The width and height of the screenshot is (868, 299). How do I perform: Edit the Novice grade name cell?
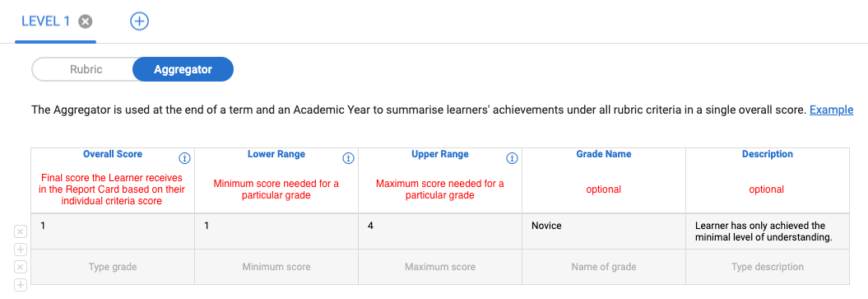(x=604, y=231)
